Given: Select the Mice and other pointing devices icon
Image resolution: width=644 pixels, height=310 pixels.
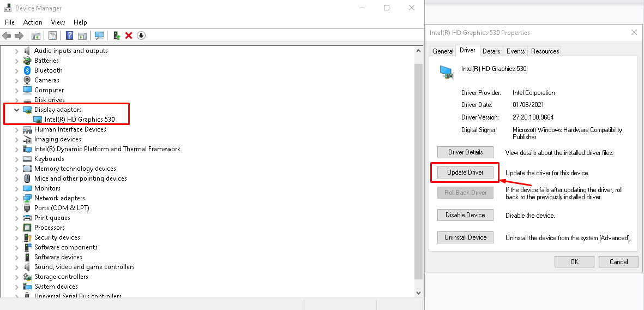Looking at the screenshot, I should (x=27, y=178).
